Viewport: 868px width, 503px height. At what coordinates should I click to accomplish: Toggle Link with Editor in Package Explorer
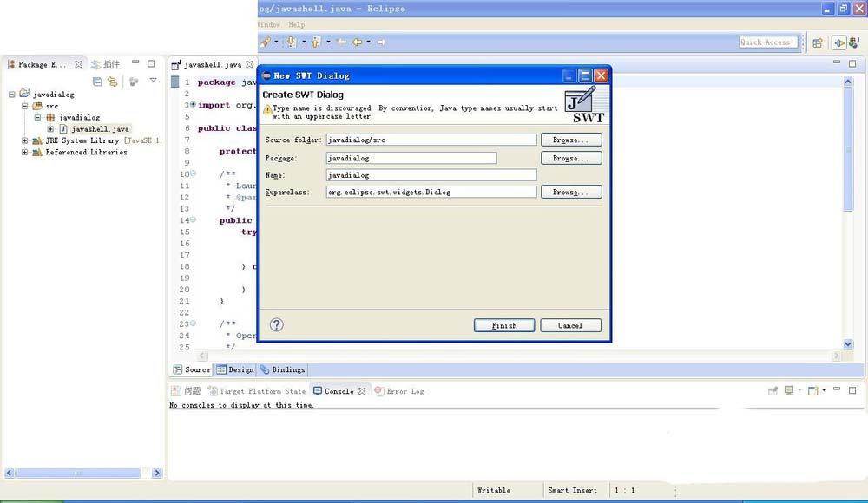click(113, 80)
